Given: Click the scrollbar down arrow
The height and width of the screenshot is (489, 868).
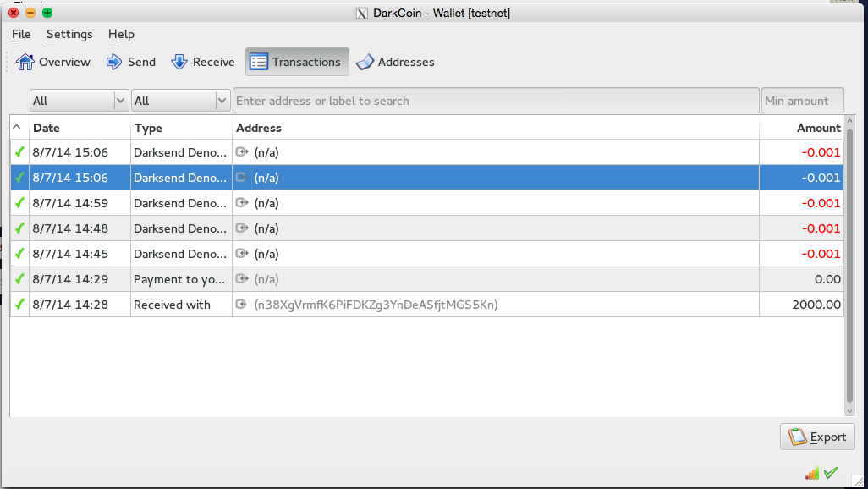Looking at the screenshot, I should (x=849, y=411).
